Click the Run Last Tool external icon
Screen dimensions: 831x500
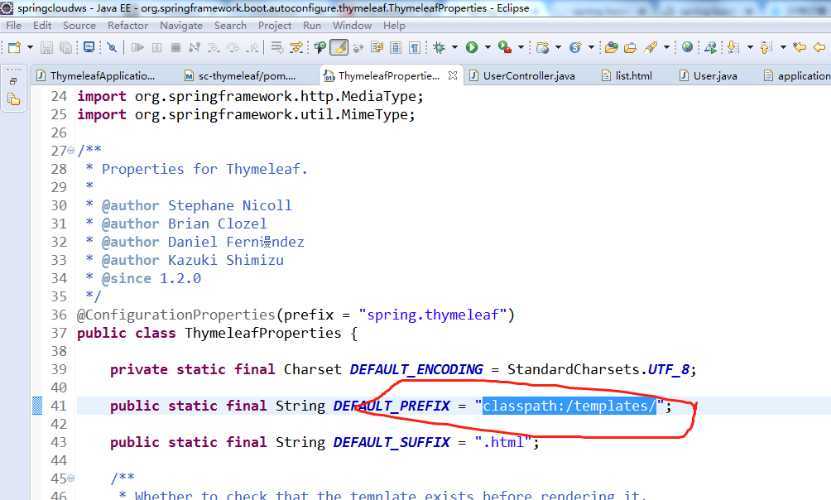tap(505, 48)
